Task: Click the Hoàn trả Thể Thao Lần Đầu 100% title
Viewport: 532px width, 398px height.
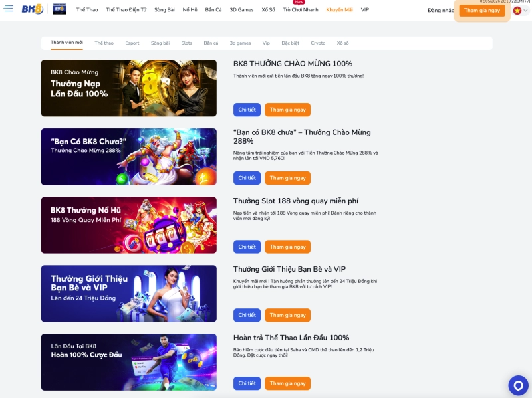Action: pyautogui.click(x=291, y=338)
